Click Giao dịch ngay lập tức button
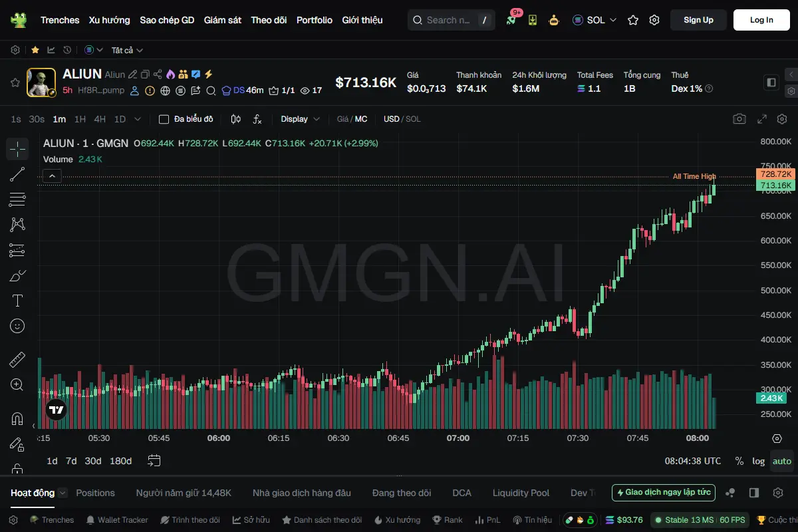Viewport: 798px width, 532px height. 664,493
